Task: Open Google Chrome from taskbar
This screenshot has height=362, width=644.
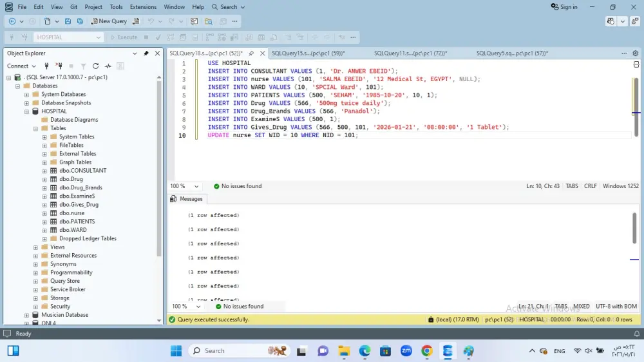Action: pyautogui.click(x=427, y=351)
